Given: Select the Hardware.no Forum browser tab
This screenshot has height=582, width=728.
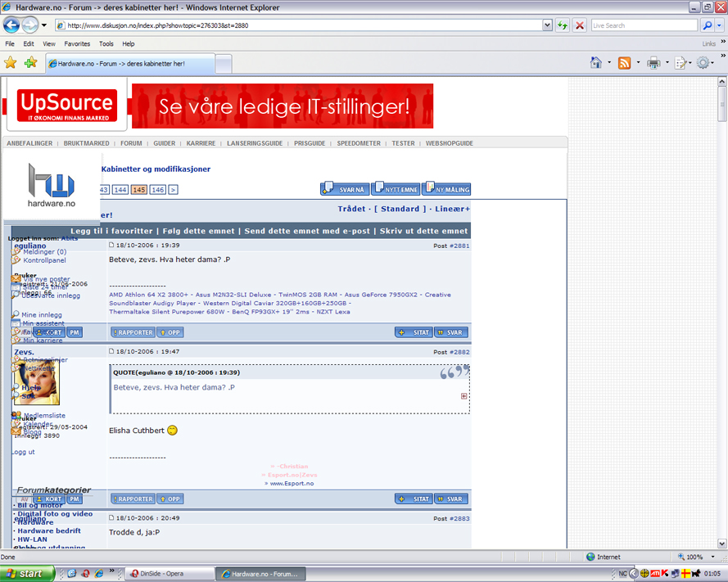Looking at the screenshot, I should [x=130, y=64].
